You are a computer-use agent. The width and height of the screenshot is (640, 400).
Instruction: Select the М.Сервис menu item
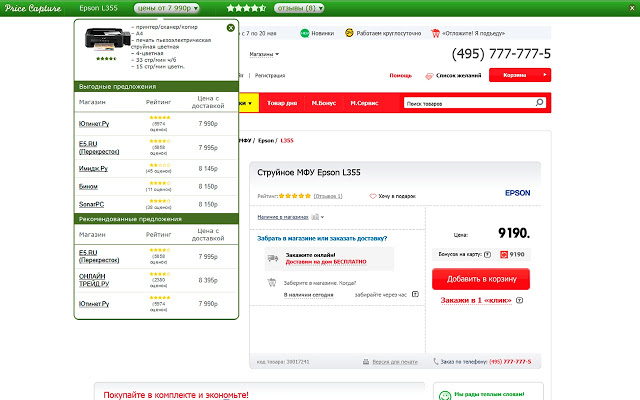(364, 103)
